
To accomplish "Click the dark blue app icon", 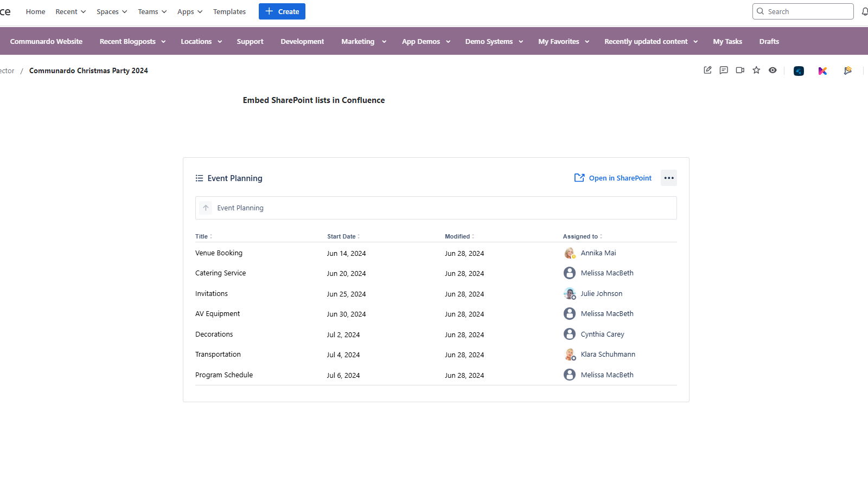I will click(799, 70).
